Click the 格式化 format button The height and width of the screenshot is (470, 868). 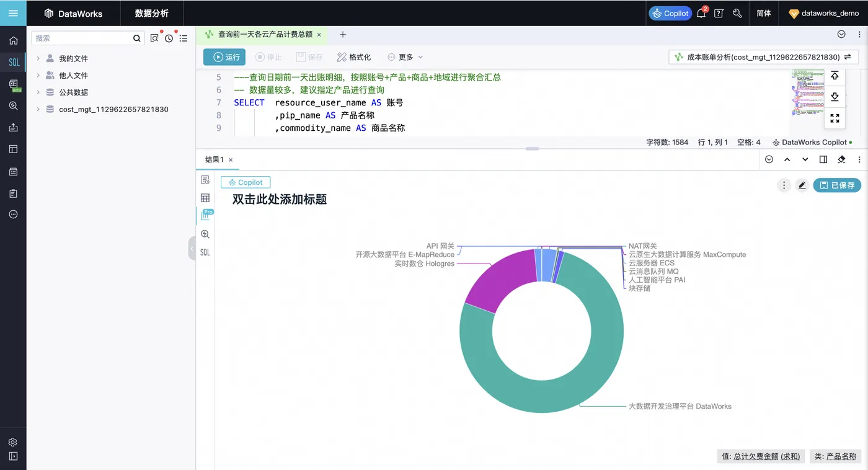(353, 57)
